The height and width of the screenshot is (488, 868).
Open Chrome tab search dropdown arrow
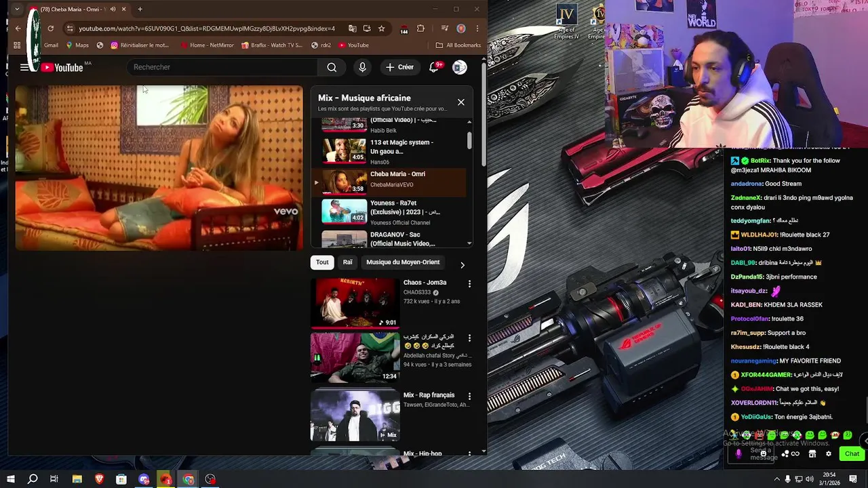[x=17, y=9]
